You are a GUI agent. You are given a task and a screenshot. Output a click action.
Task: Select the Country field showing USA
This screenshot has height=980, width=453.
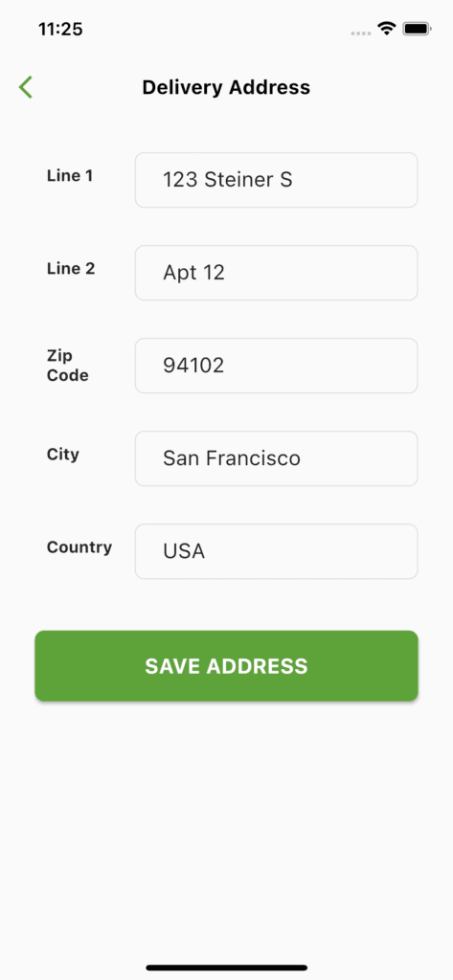tap(277, 551)
